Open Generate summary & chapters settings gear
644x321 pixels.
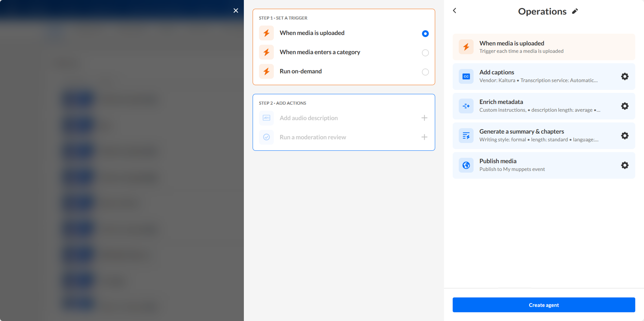coord(624,136)
